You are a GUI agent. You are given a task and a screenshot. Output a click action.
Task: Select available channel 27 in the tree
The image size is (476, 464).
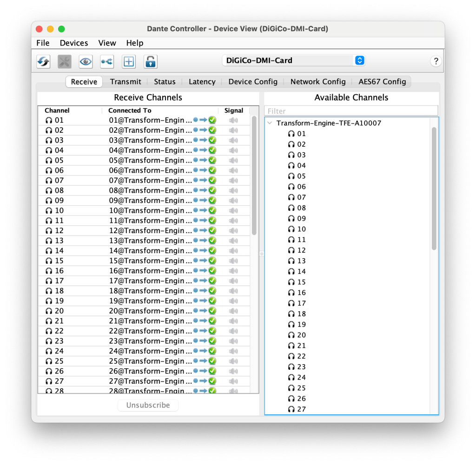coord(301,409)
